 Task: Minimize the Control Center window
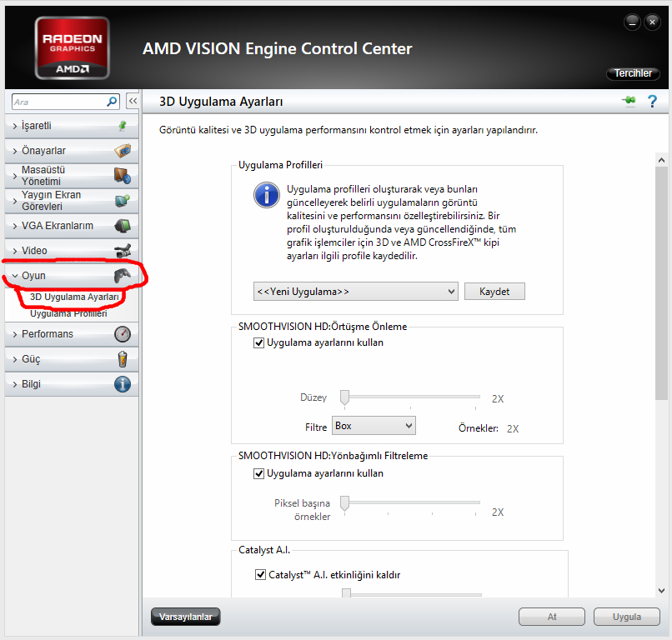632,22
